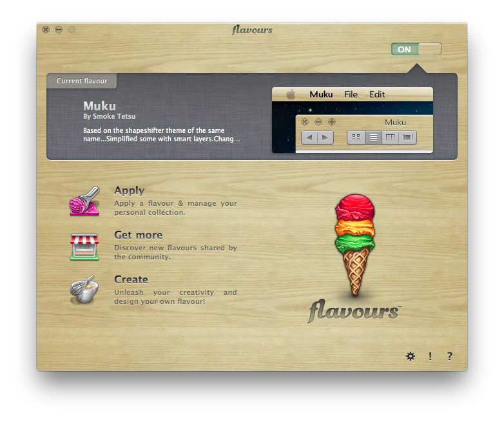
Task: Open help with the question mark icon
Action: tap(449, 356)
